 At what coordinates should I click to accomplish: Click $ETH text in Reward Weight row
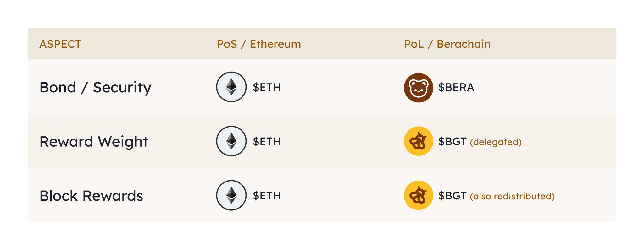pos(267,142)
